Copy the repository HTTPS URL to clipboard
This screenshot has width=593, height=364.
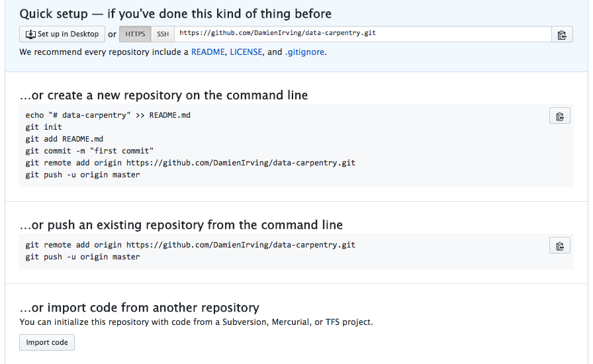(562, 34)
